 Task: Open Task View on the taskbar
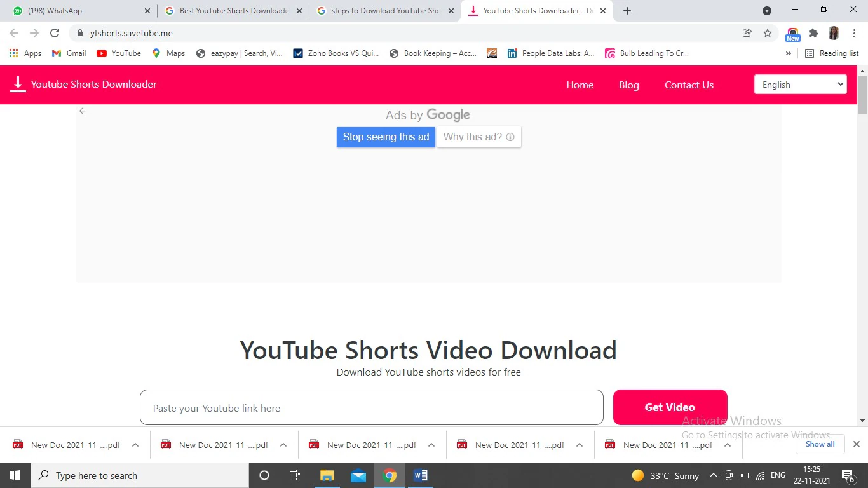click(x=295, y=475)
